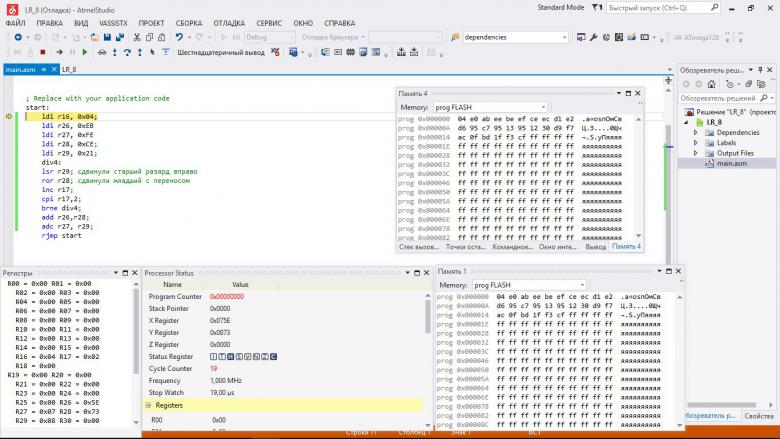Screen dimensions: 780x439
Task: Click the Step Into debug icon
Action: click(115, 52)
